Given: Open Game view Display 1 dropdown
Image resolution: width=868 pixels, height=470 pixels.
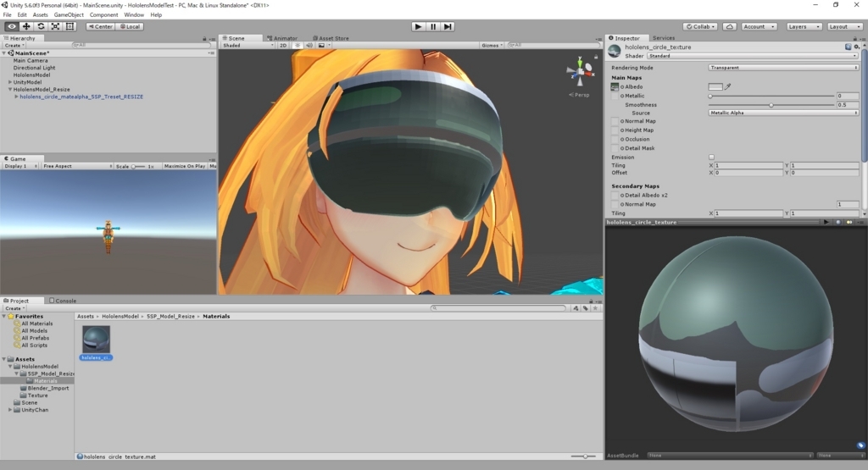Looking at the screenshot, I should [x=20, y=166].
